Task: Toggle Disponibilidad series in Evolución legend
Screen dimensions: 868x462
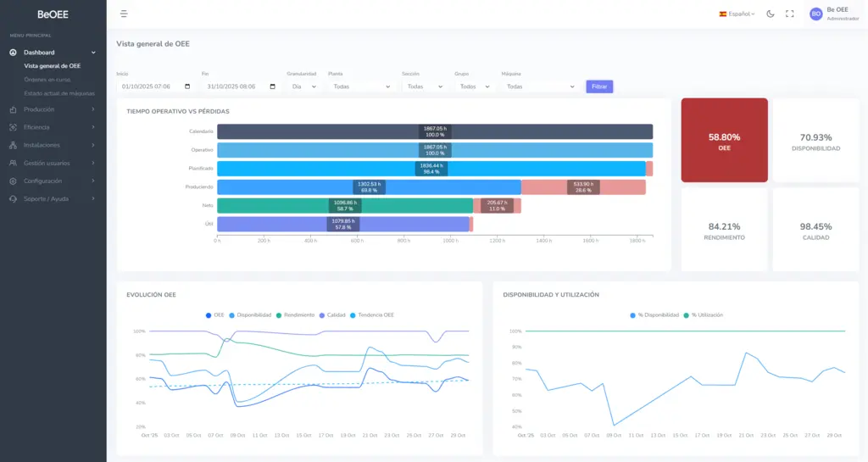Action: [x=250, y=314]
